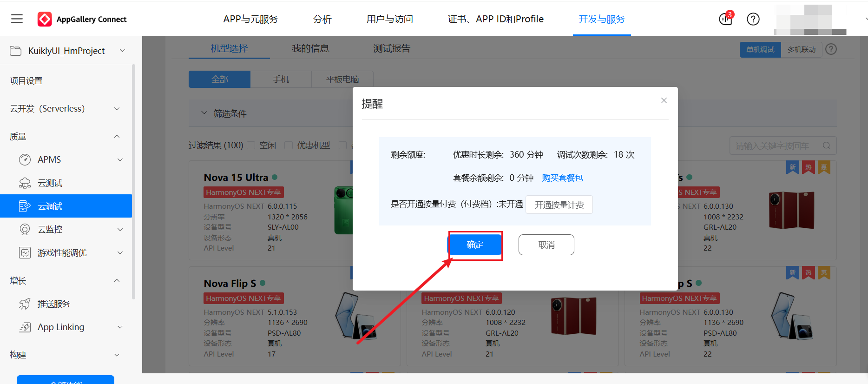Image resolution: width=868 pixels, height=384 pixels.
Task: Click the Nova 15 Ultra device title
Action: (x=236, y=177)
